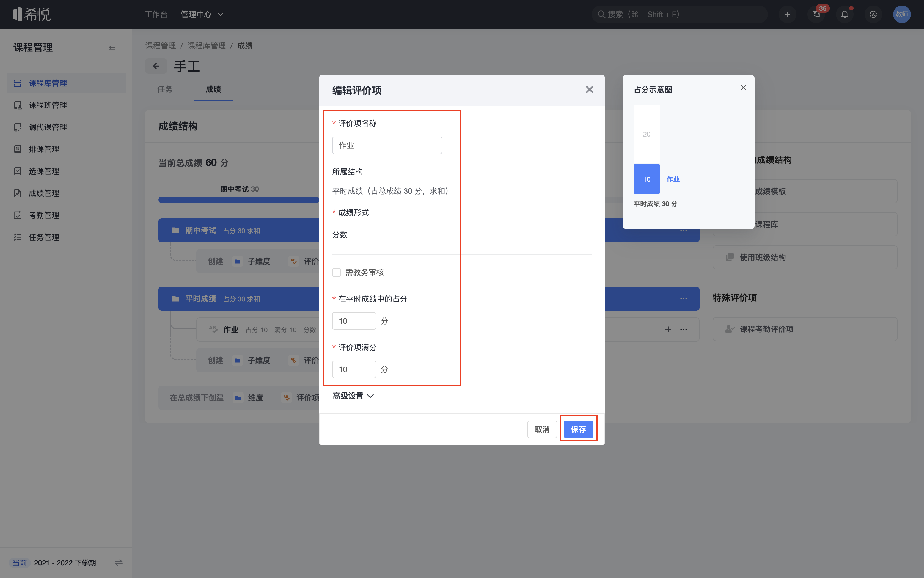Close the 编辑评价项 dialog

[589, 89]
